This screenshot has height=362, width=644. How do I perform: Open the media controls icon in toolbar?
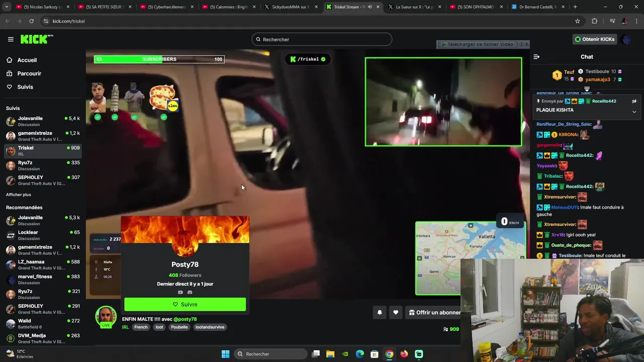click(x=612, y=21)
